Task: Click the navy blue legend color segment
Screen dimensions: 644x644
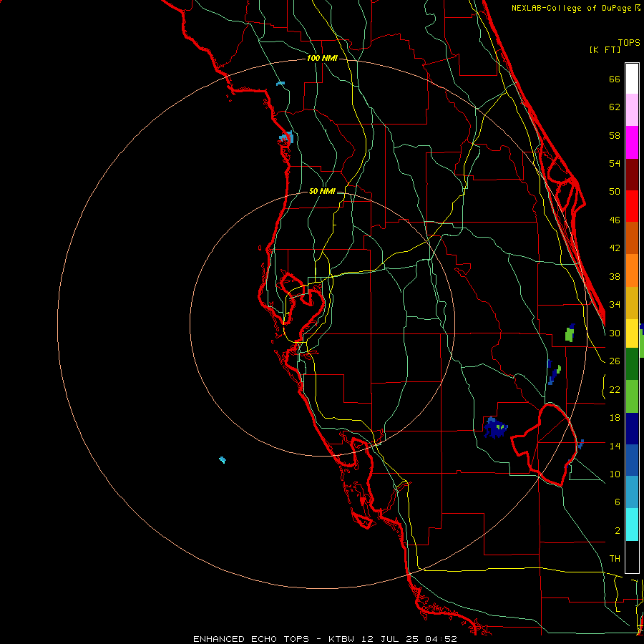Action: (x=632, y=429)
